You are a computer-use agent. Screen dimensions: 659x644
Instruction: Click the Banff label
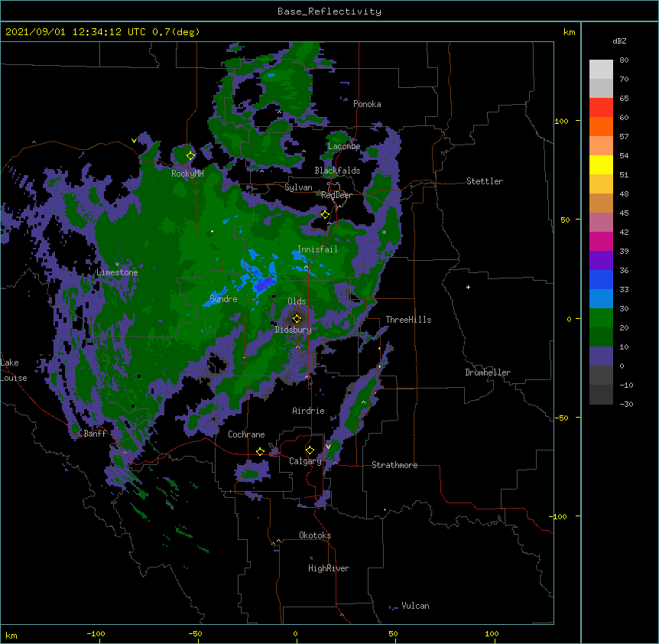[x=95, y=434]
